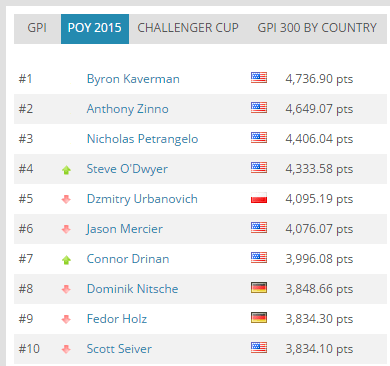
Task: Open the Challenger Cup tab
Action: coord(188,28)
